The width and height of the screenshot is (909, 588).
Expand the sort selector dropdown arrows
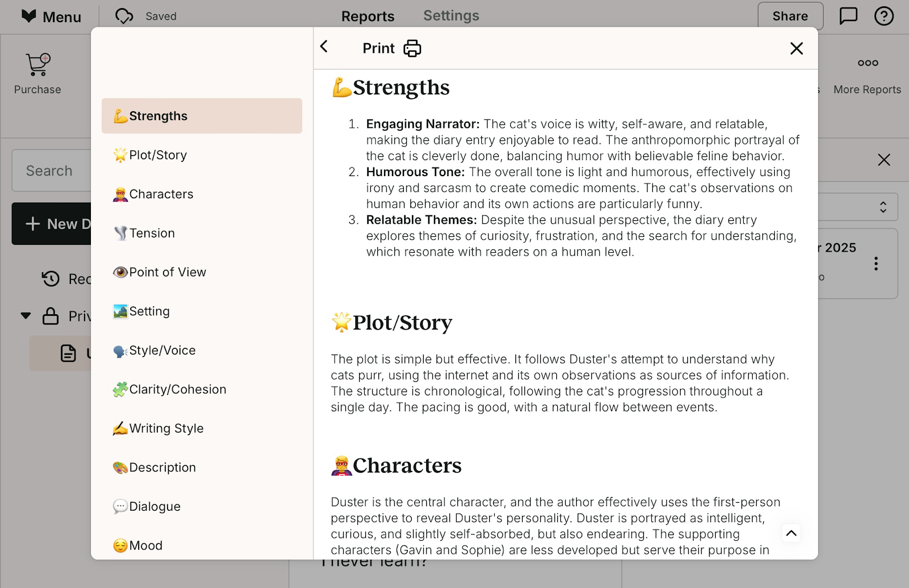pyautogui.click(x=883, y=207)
